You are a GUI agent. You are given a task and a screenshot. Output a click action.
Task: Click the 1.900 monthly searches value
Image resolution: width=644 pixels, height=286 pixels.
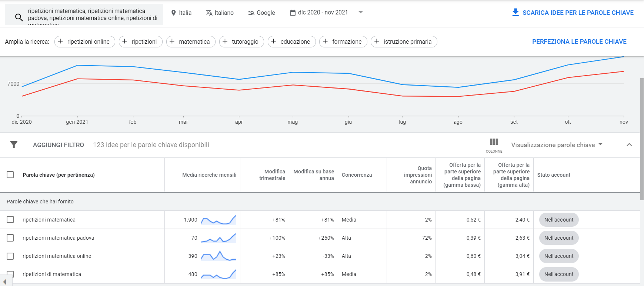point(190,220)
